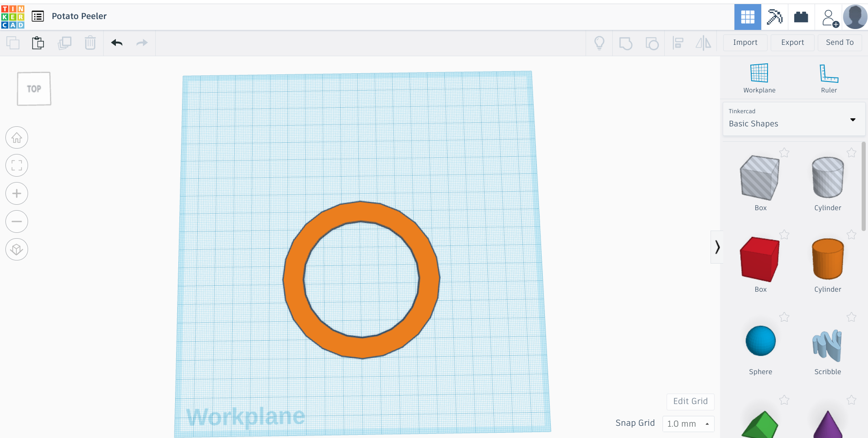The image size is (868, 438).
Task: Collapse the shapes panel with the chevron
Action: 717,247
